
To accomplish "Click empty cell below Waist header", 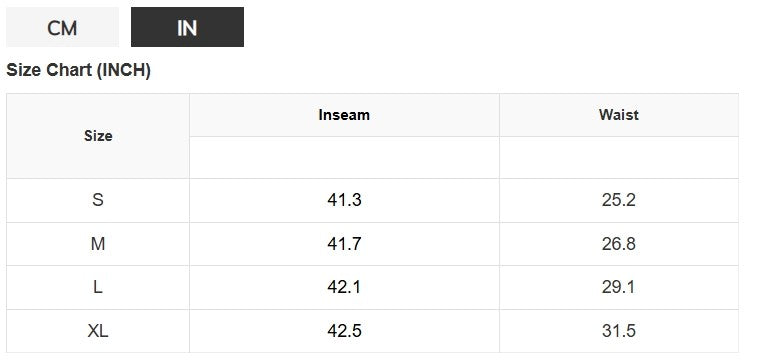I will pyautogui.click(x=618, y=157).
